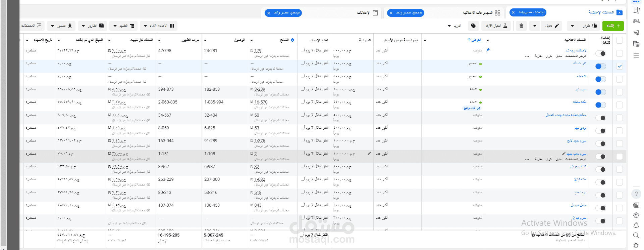644x250 pixels.
Task: Open the dropdown arrow beside the تكرار button
Action: click(572, 26)
